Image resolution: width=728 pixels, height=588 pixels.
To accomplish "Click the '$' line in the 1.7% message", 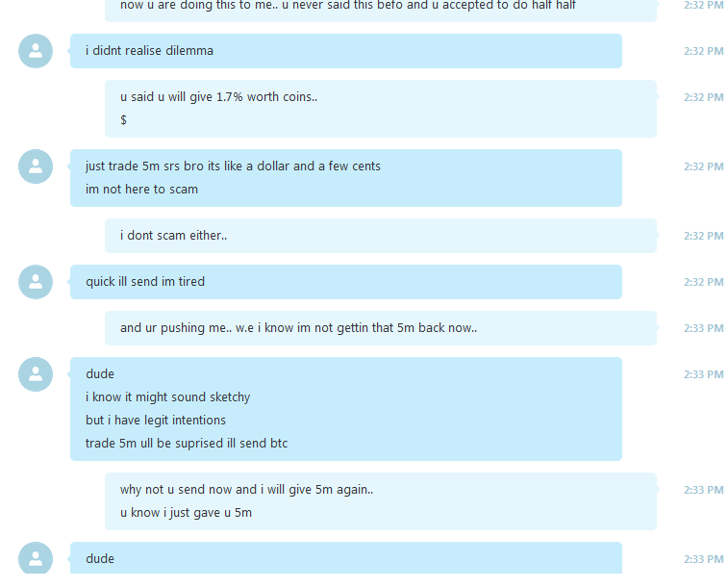I will point(123,120).
